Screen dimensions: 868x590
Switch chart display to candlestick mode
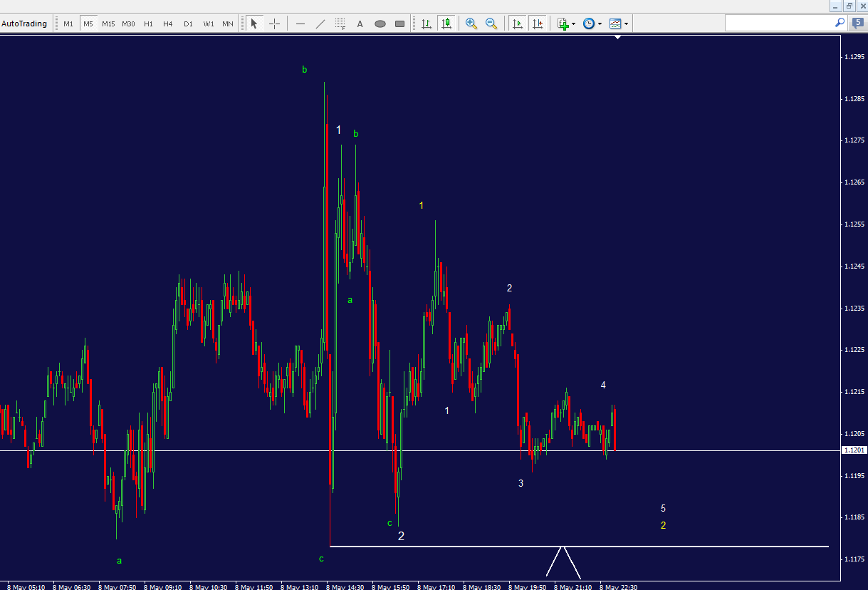(446, 23)
